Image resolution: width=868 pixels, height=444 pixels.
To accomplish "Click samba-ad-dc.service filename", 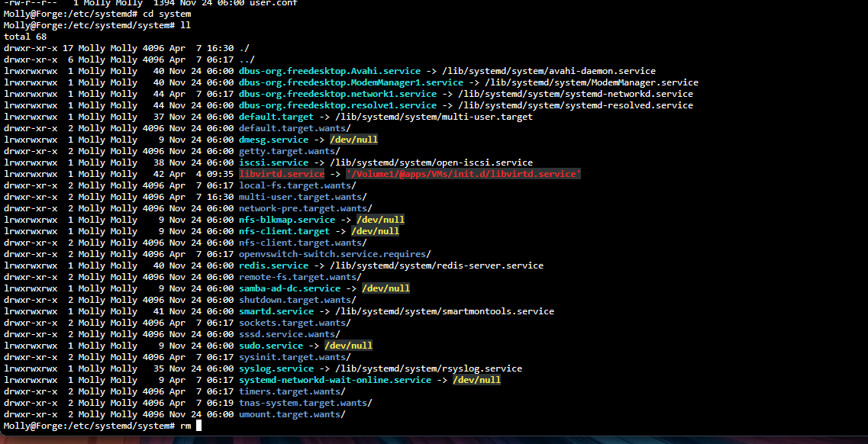I will coord(289,288).
